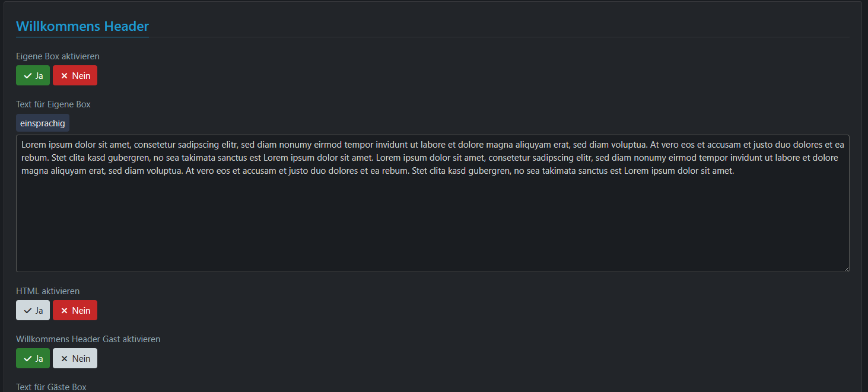Click the checkmark icon under Willkommens Header Gast aktivieren
The height and width of the screenshot is (392, 868).
27,359
